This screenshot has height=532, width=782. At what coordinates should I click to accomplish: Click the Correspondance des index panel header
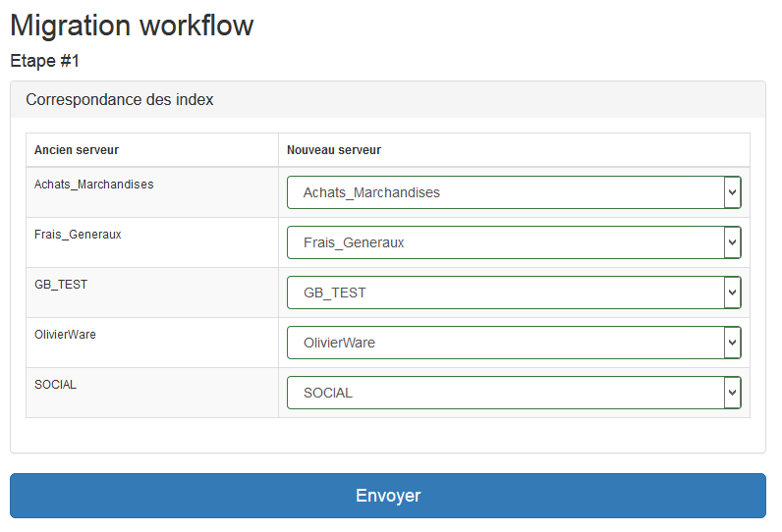pos(120,100)
